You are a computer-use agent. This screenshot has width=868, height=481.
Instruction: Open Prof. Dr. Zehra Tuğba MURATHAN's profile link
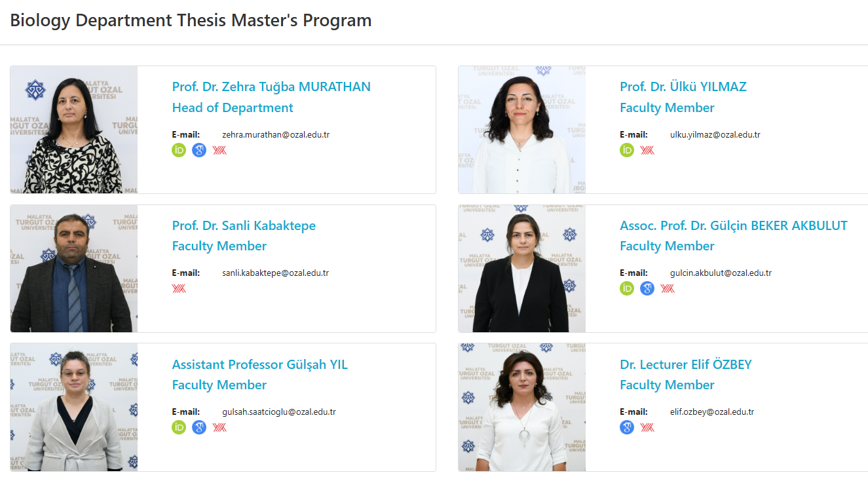[x=271, y=87]
